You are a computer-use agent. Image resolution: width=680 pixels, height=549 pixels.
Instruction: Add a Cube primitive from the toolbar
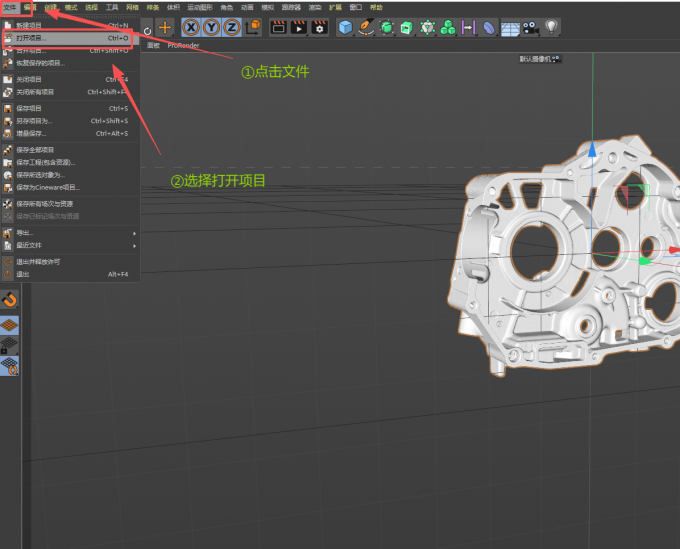(345, 28)
